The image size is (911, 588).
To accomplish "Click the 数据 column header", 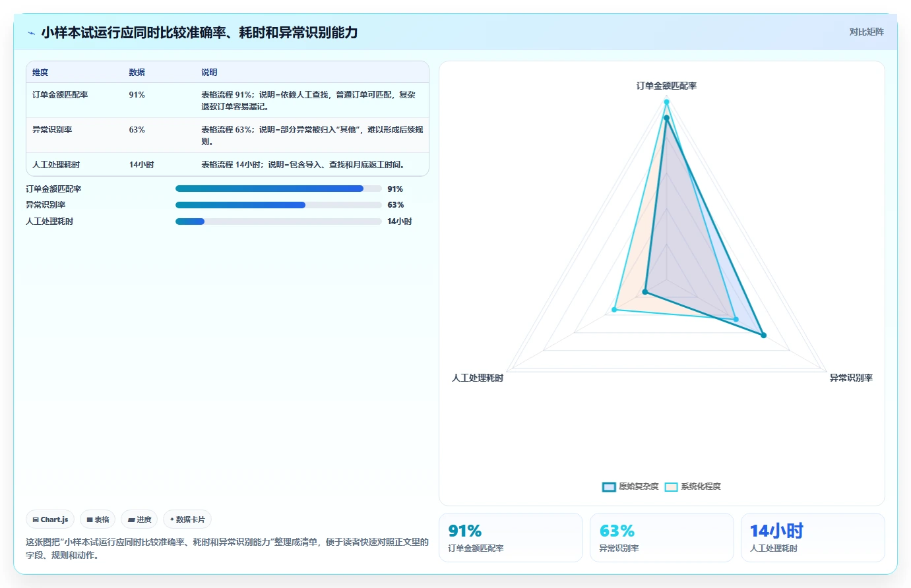I will coord(137,73).
